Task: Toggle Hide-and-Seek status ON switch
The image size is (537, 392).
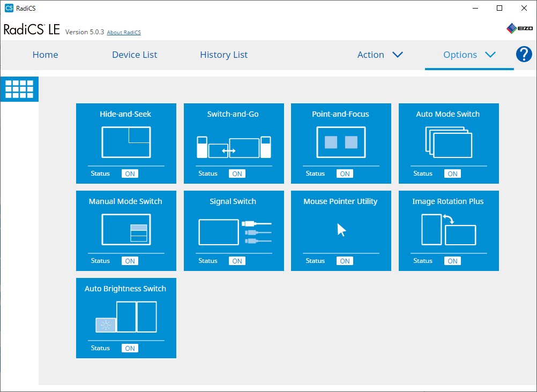Action: 130,174
